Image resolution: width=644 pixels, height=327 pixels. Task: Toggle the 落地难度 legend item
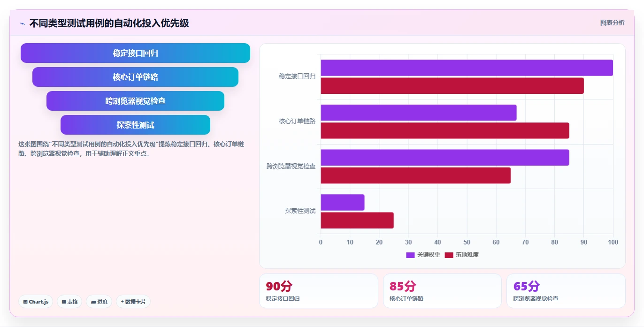tap(461, 255)
